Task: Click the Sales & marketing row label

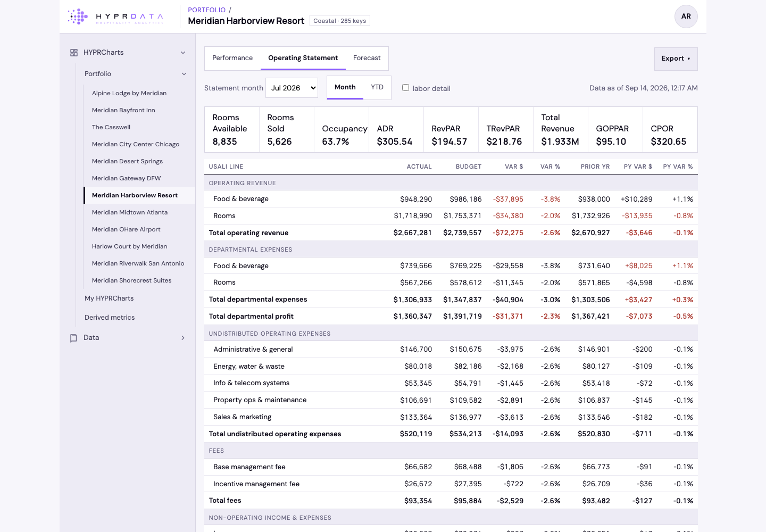Action: click(242, 417)
